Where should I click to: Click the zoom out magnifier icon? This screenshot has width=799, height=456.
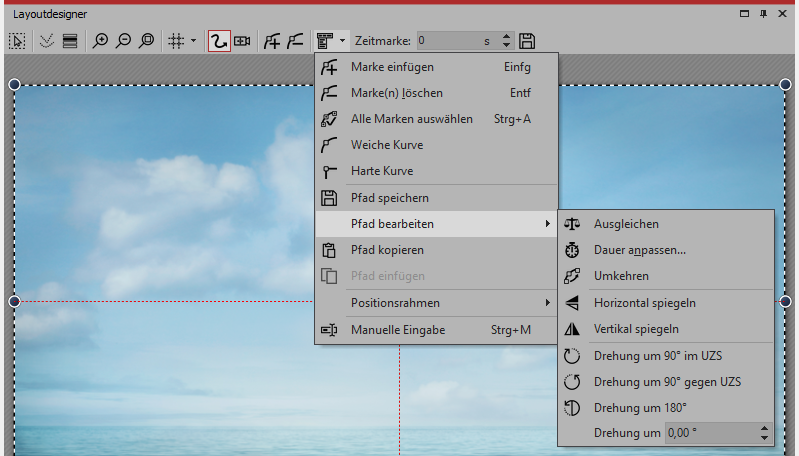[x=123, y=41]
